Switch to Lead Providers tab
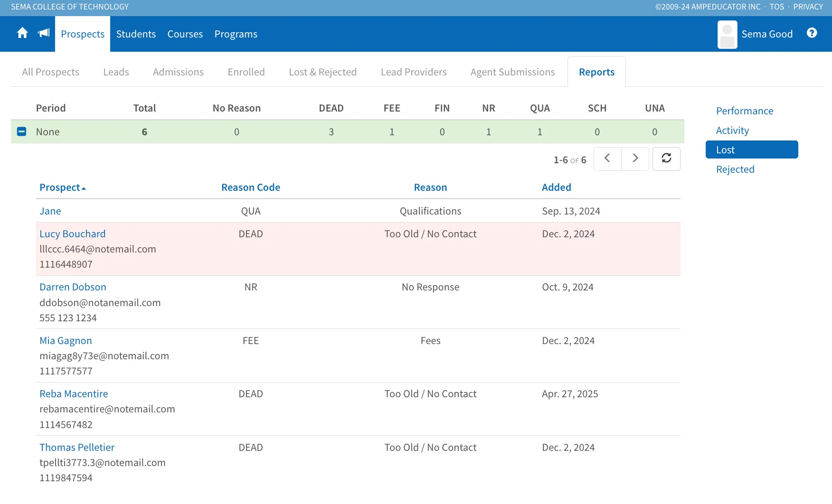 coord(414,72)
